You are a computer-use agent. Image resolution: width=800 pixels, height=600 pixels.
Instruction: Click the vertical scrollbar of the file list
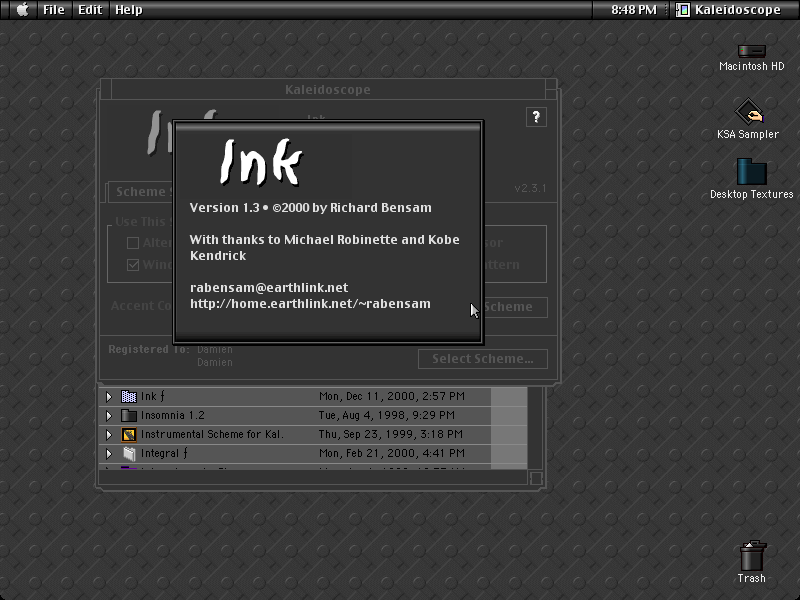click(535, 428)
